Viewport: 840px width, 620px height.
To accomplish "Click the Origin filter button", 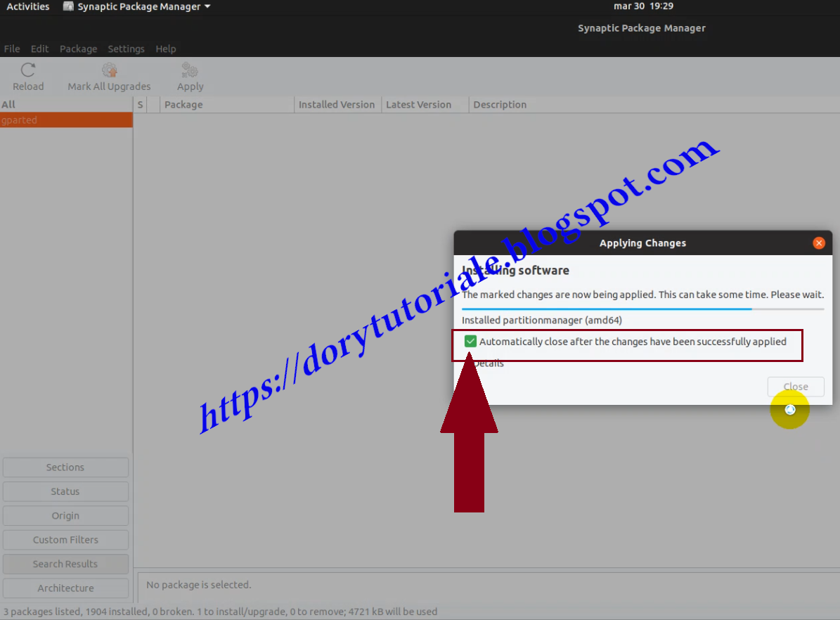I will point(65,515).
